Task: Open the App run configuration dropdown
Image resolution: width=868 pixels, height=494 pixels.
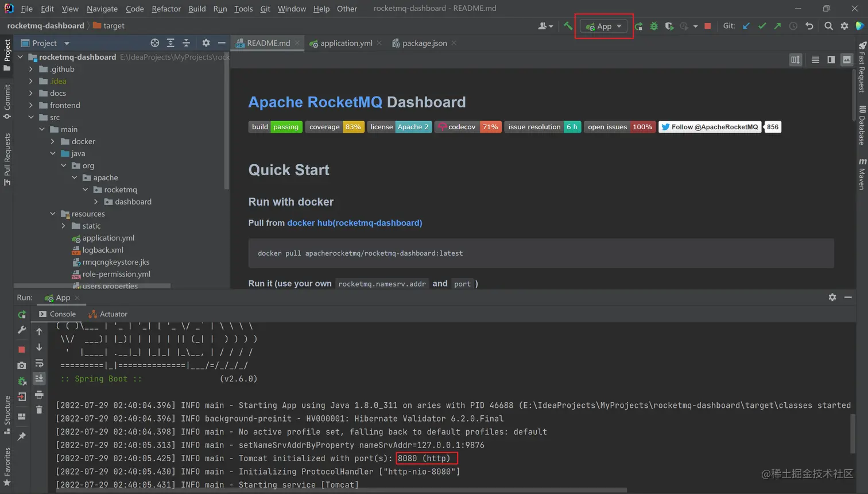Action: (603, 26)
